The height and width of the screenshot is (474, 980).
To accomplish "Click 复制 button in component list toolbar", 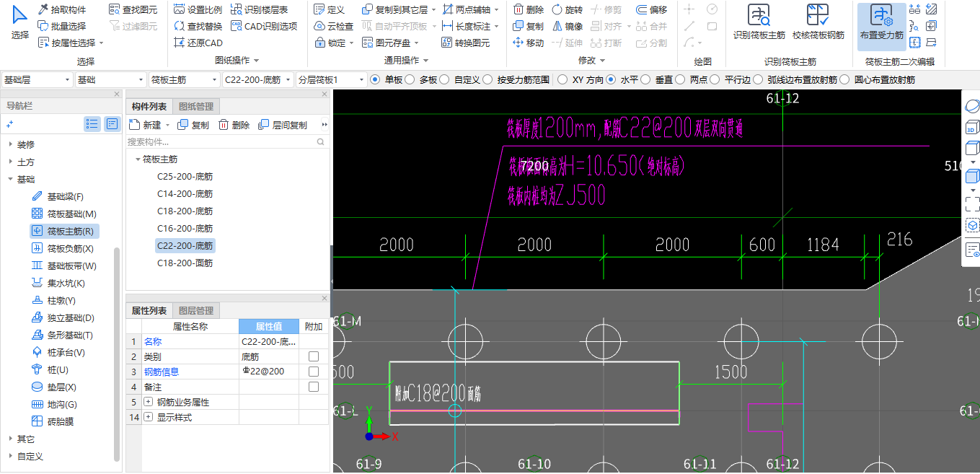I will (x=193, y=125).
